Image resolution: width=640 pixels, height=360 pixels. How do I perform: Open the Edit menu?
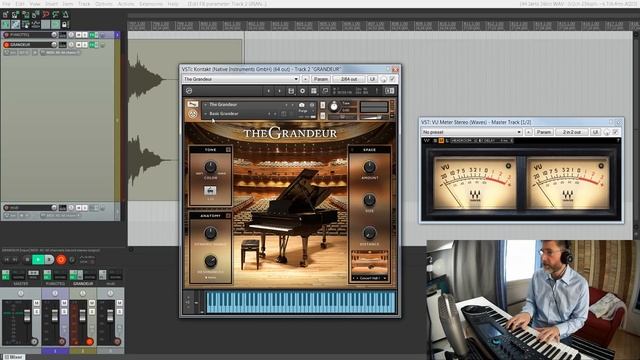20,4
